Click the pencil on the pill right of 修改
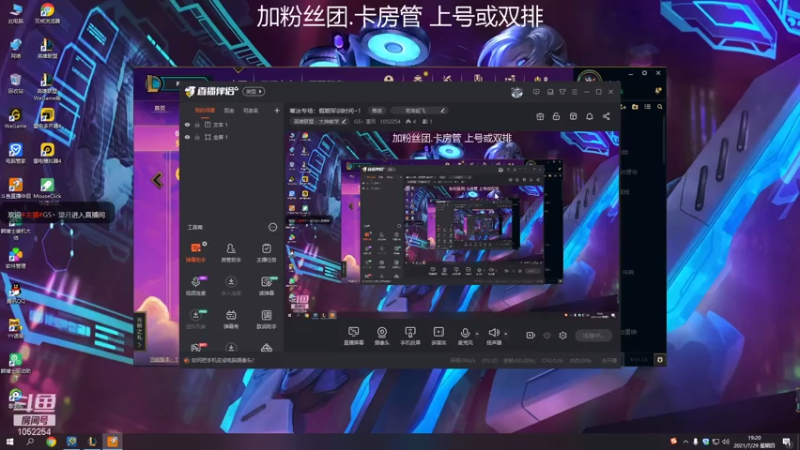Viewport: 800px width, 450px height. [442, 110]
